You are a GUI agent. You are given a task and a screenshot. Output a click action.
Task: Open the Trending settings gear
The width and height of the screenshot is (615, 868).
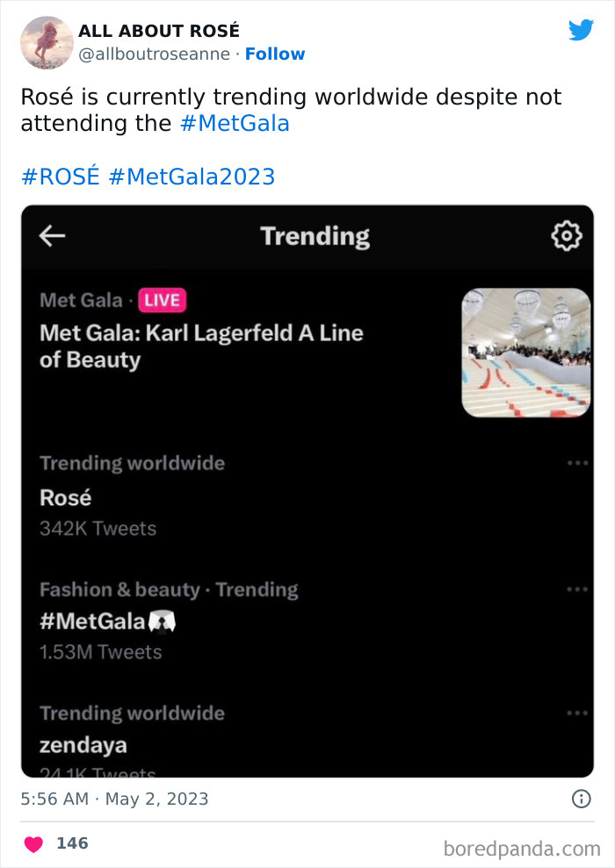pos(568,235)
